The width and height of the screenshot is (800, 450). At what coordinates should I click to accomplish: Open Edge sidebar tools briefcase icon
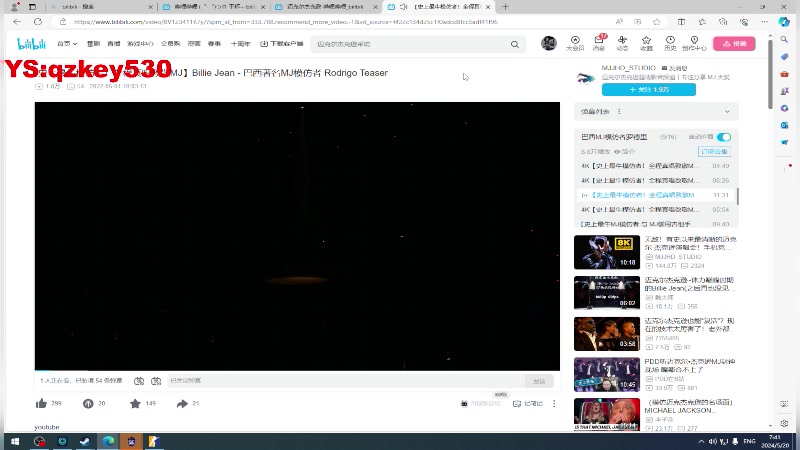(784, 74)
